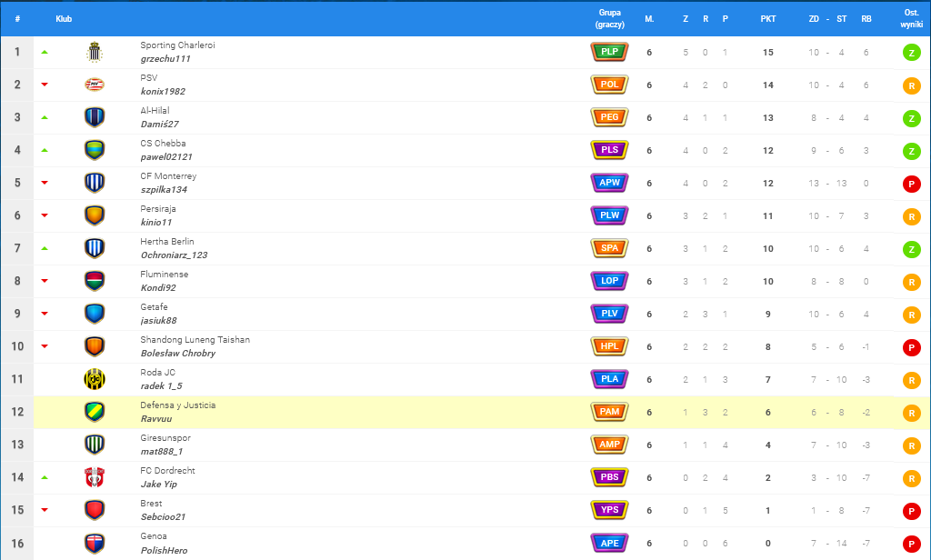Sort by the Klub column header
This screenshot has width=931, height=560.
pyautogui.click(x=64, y=18)
